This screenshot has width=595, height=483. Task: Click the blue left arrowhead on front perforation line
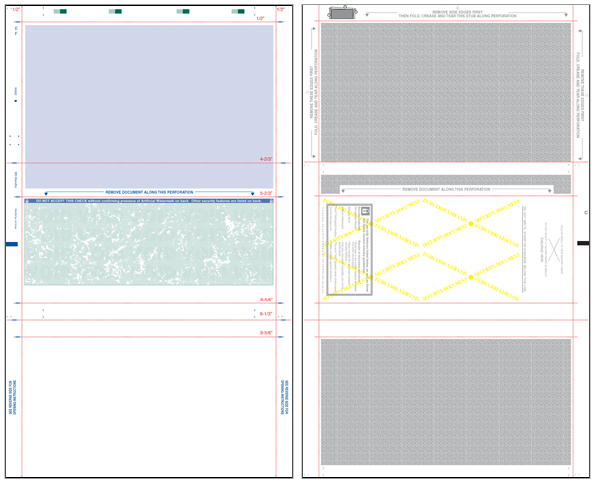[x=46, y=194]
